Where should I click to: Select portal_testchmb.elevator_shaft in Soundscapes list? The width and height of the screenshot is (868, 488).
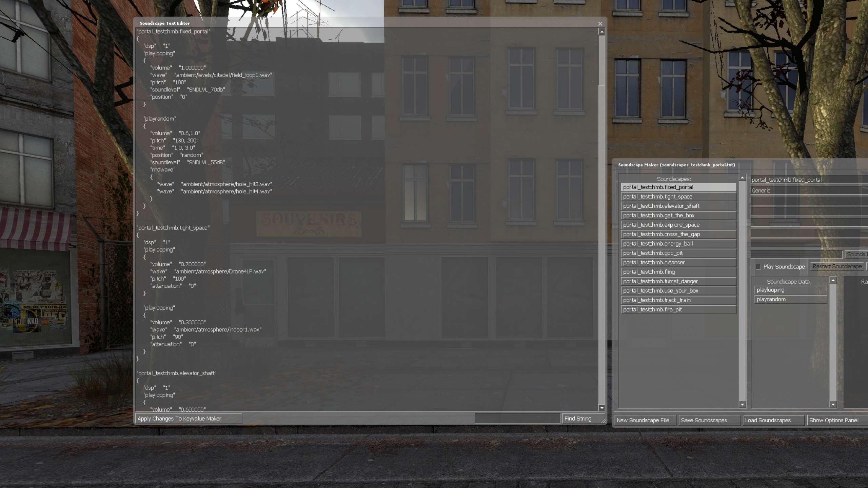pyautogui.click(x=678, y=206)
